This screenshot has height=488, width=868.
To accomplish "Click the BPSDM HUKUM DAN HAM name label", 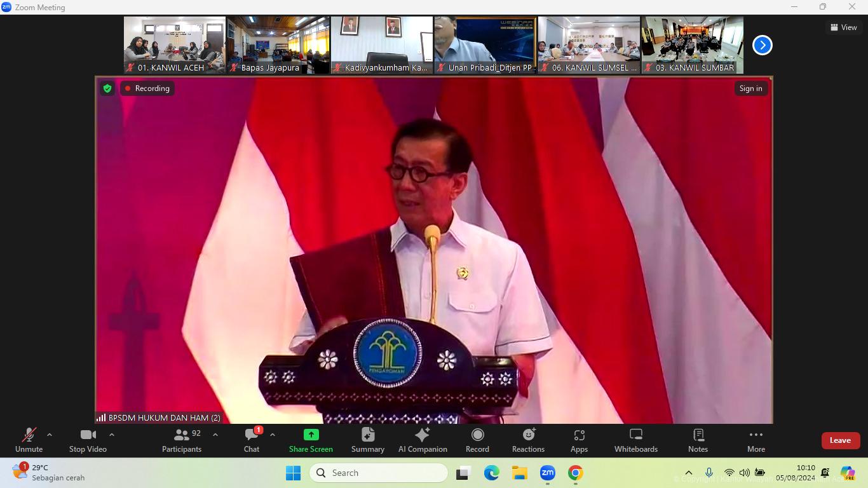I will pos(165,417).
